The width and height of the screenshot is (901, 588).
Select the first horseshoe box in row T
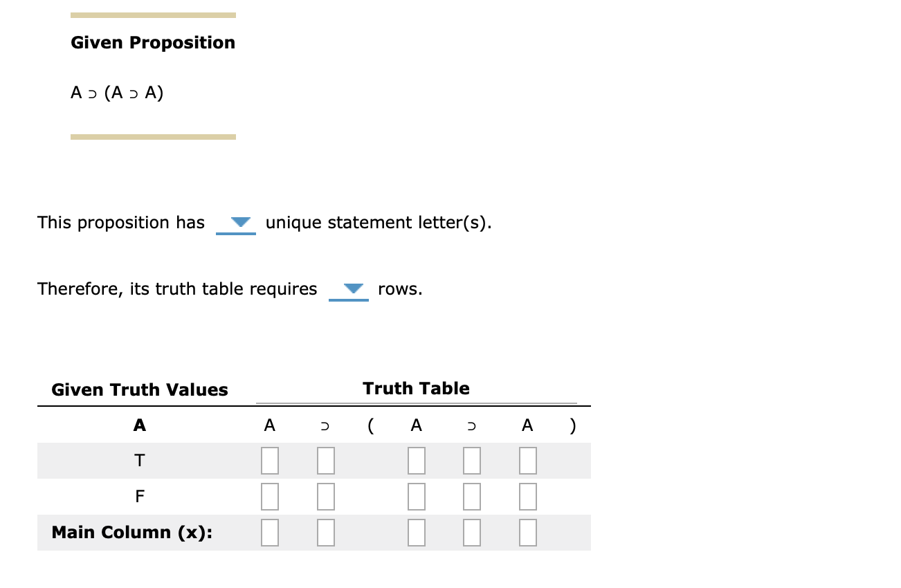[325, 460]
